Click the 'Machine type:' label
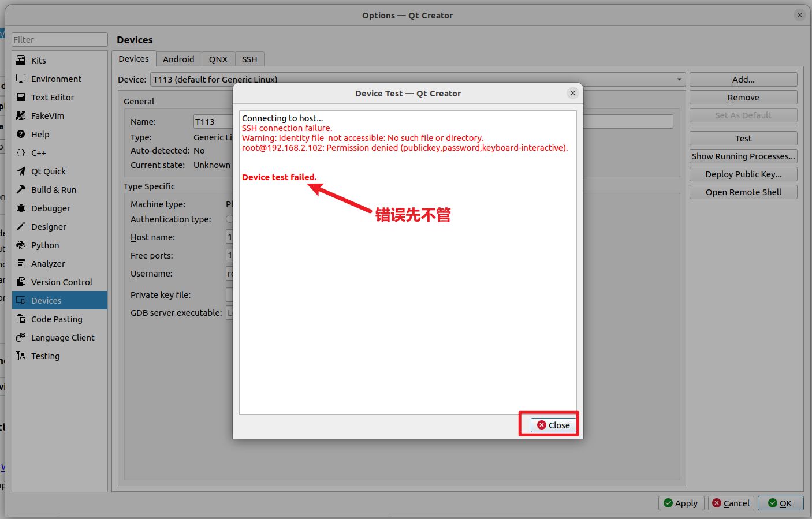Viewport: 812px width, 519px height. point(158,204)
